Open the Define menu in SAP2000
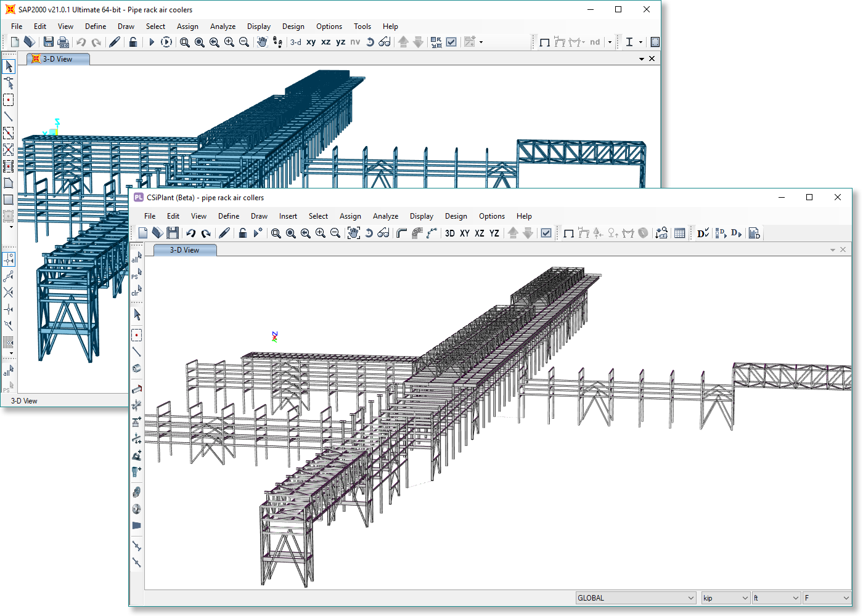863x616 pixels. pos(96,26)
